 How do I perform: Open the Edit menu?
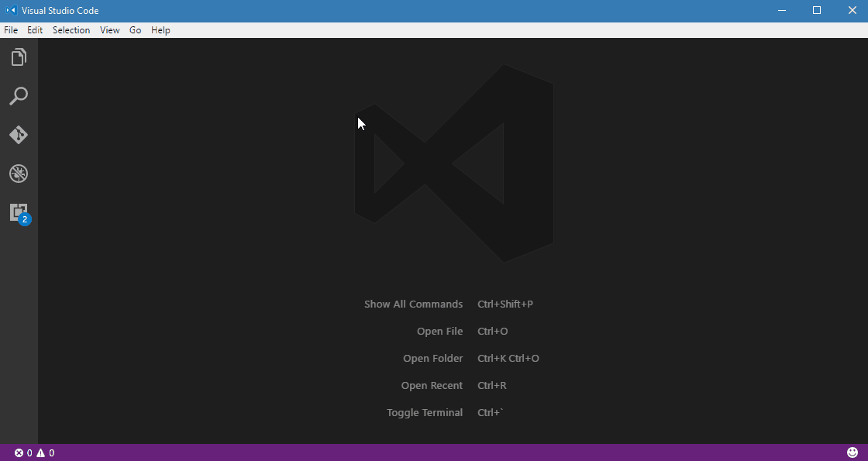[35, 30]
